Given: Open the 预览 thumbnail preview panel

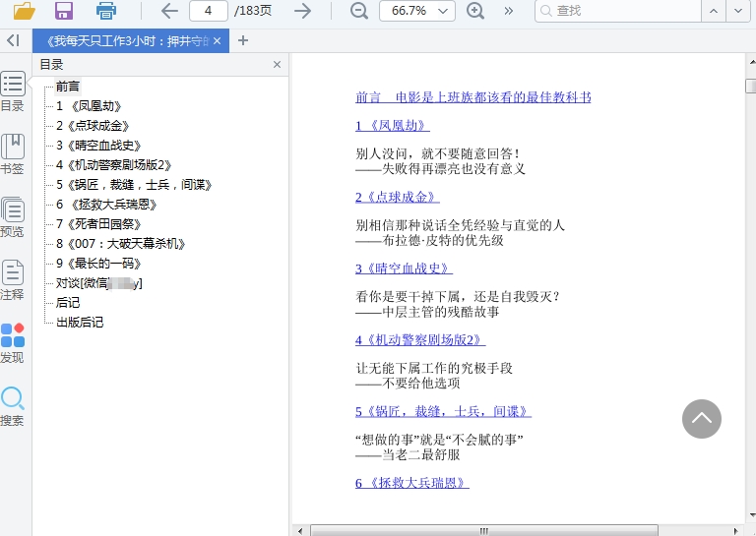Looking at the screenshot, I should pos(13,217).
